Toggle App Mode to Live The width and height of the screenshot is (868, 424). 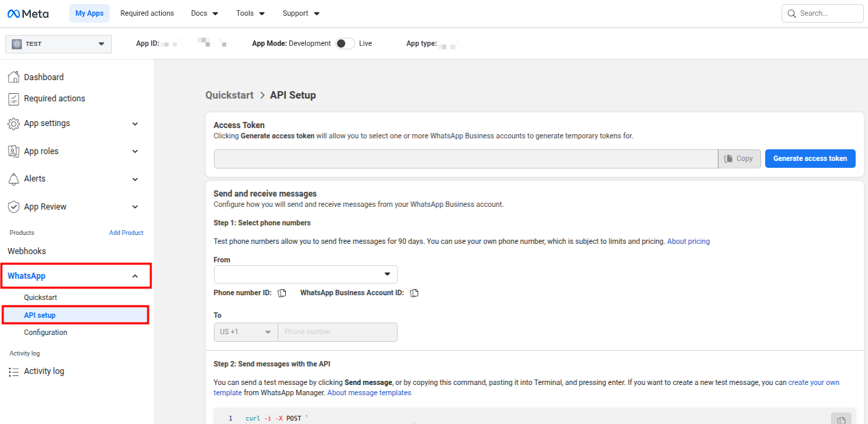(x=345, y=43)
